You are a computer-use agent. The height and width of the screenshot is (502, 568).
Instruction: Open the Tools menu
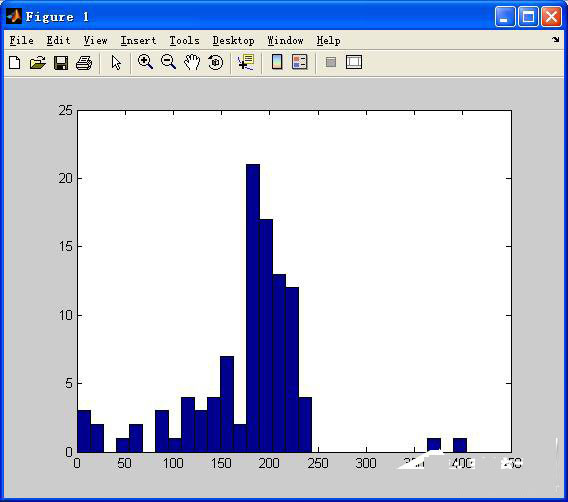pos(184,41)
